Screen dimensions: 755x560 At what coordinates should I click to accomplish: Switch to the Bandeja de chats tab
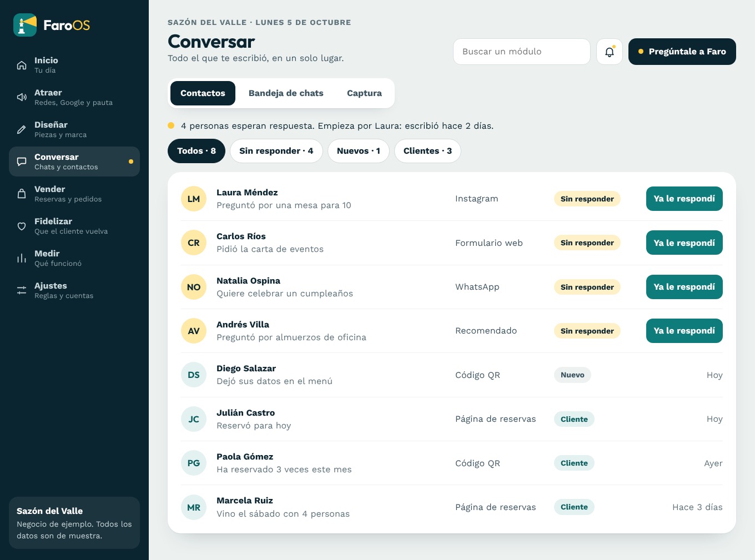(286, 93)
